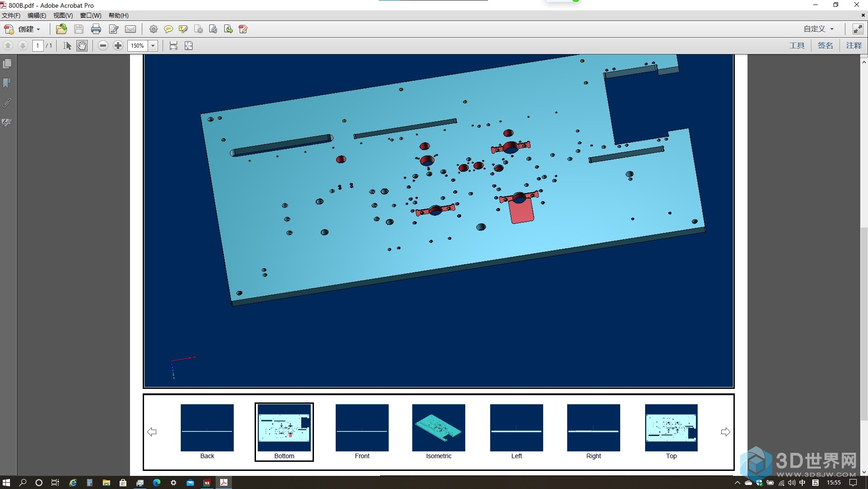This screenshot has width=868, height=489.
Task: Click left arrow in views carousel
Action: pos(152,432)
